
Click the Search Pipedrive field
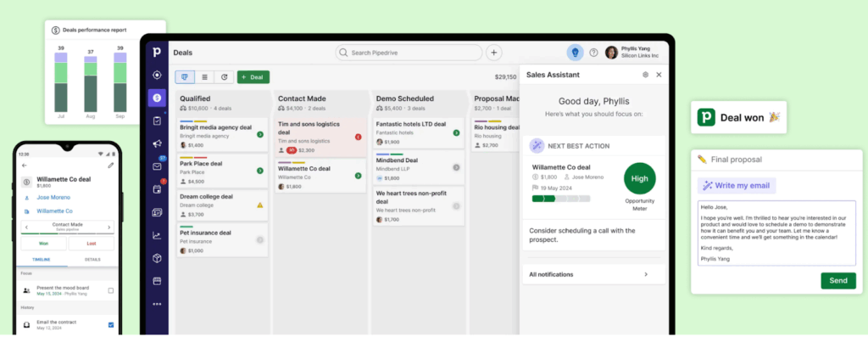point(409,53)
